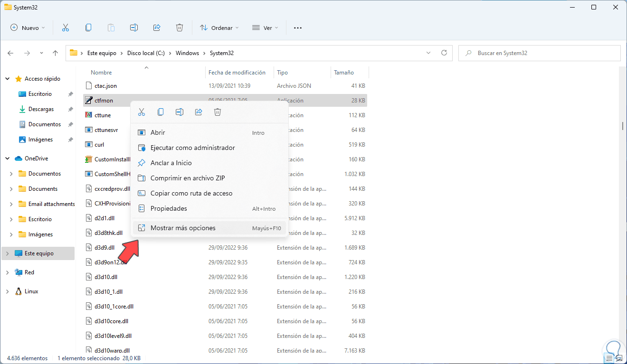Click the Linux penguin icon in sidebar

point(19,291)
